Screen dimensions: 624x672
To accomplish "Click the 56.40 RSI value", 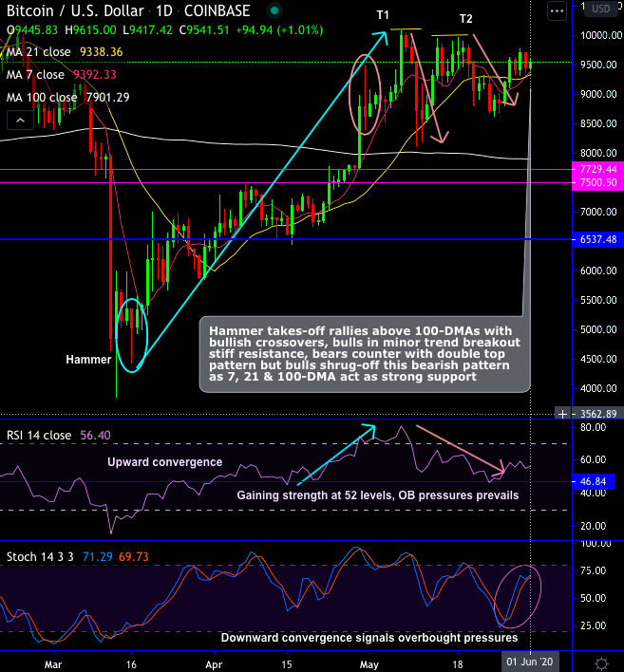I will [x=95, y=435].
